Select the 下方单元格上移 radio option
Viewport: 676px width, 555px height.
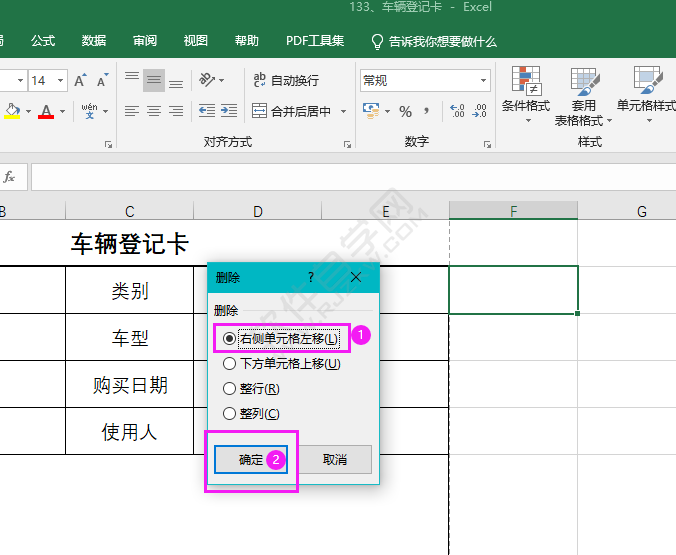[x=229, y=364]
